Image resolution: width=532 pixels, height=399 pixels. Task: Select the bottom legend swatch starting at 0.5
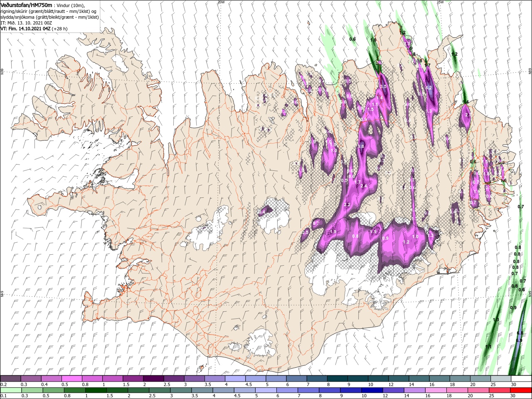tap(54, 390)
